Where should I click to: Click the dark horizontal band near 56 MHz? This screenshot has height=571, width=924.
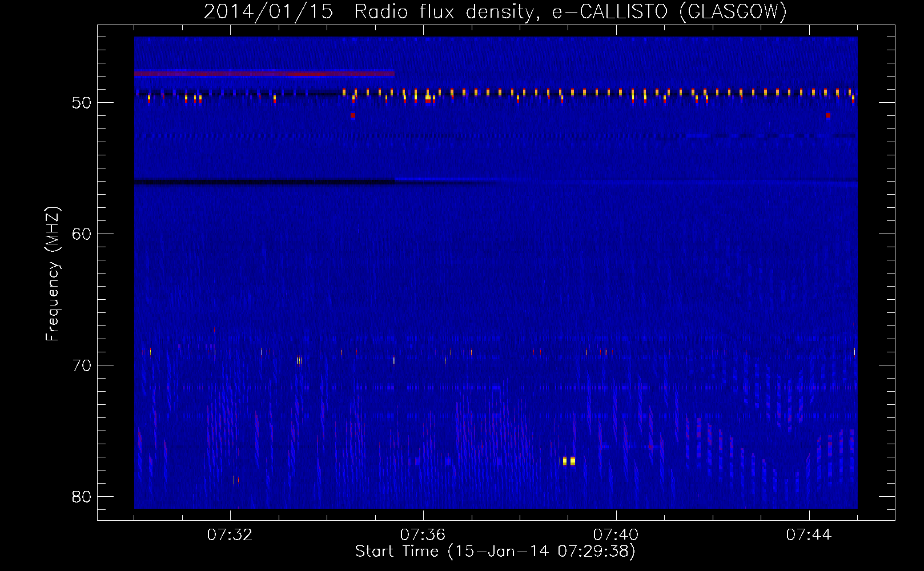(x=264, y=182)
